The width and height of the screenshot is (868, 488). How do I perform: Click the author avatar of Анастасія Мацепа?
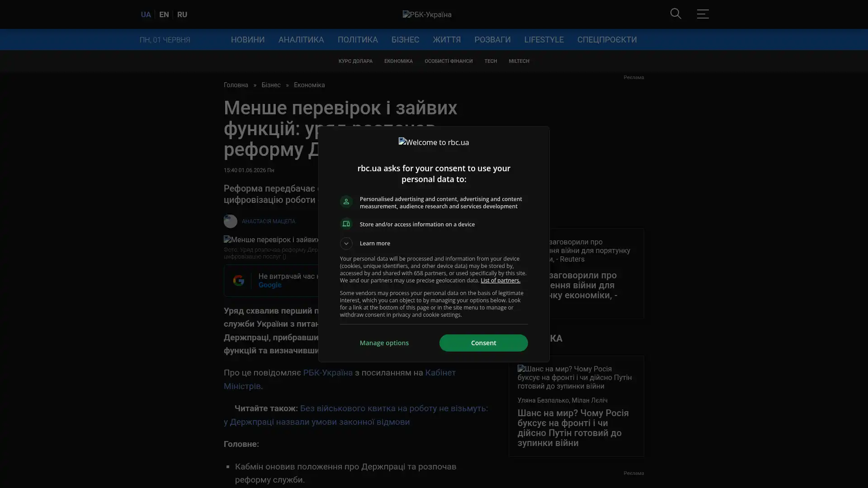tap(231, 221)
